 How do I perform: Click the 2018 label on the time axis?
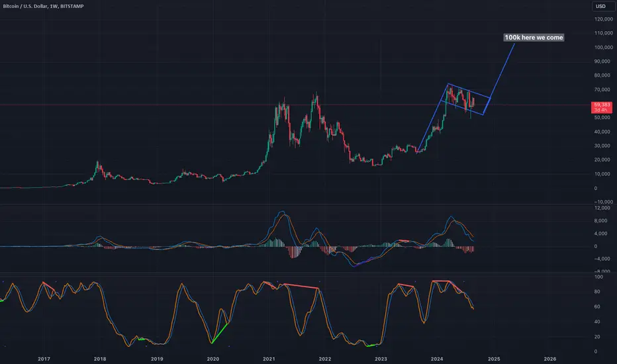point(100,359)
